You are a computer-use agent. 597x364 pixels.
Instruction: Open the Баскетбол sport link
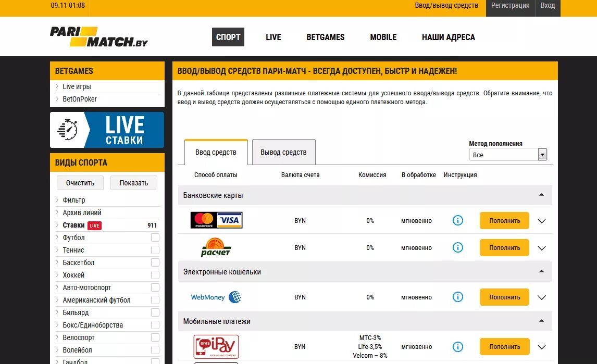(79, 262)
